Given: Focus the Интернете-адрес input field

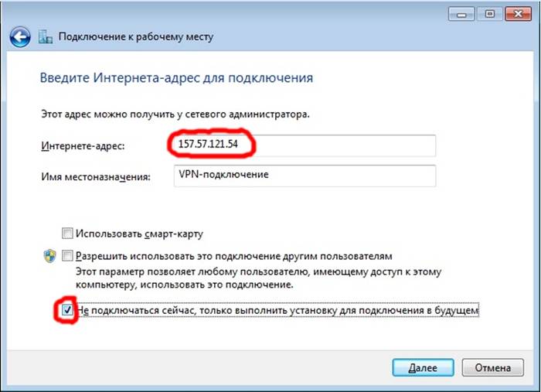Looking at the screenshot, I should pos(305,145).
